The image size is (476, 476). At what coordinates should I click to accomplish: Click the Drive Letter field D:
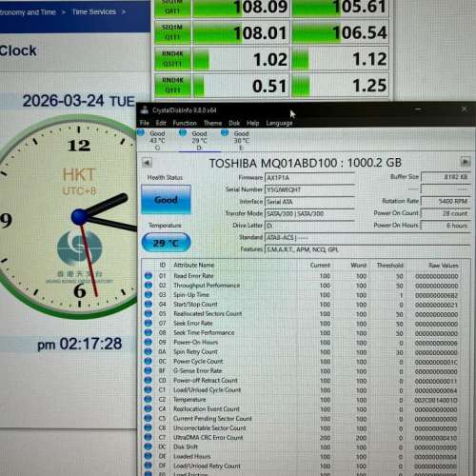click(x=309, y=226)
